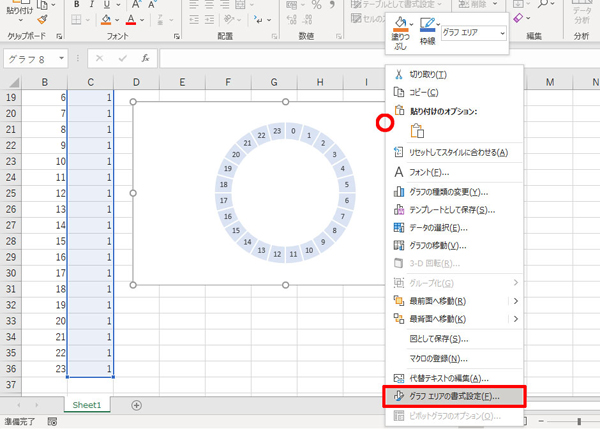Click the decrease decimal icon
This screenshot has width=600, height=429.
coord(307,20)
